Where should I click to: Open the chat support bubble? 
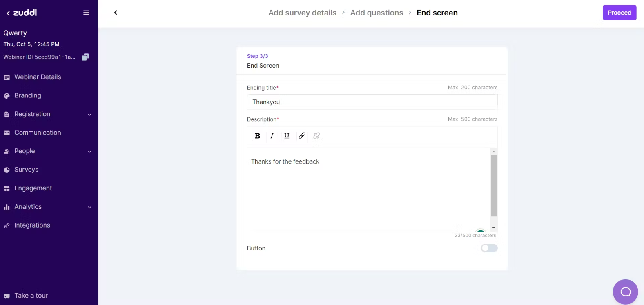coord(625,292)
